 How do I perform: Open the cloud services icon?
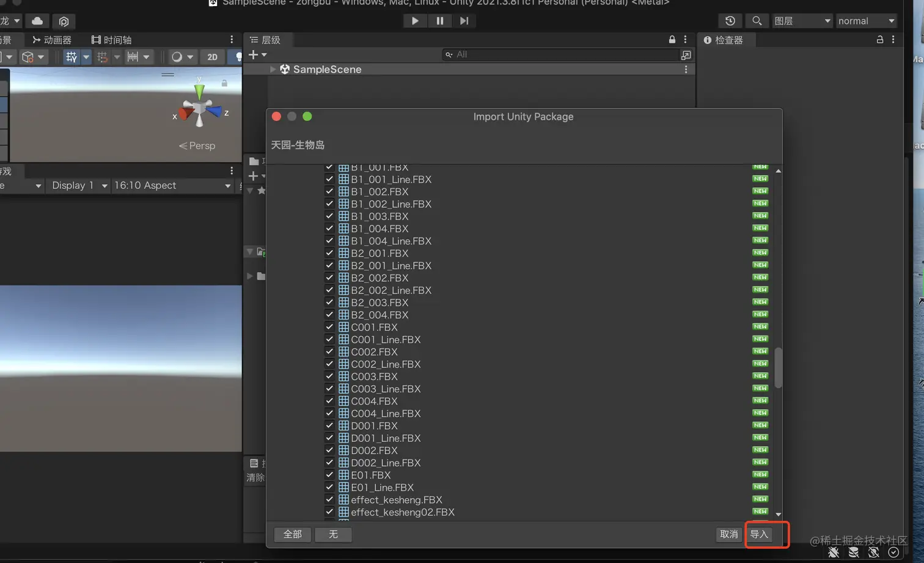tap(37, 21)
